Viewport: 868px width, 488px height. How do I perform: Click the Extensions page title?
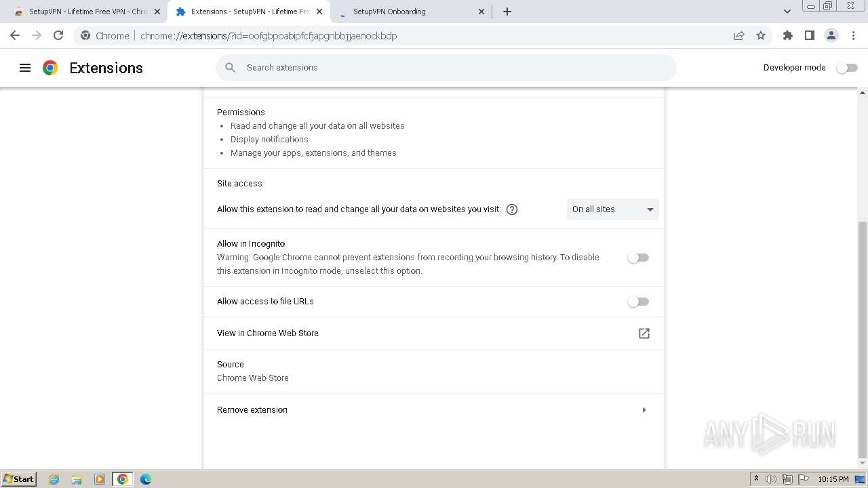tap(106, 68)
